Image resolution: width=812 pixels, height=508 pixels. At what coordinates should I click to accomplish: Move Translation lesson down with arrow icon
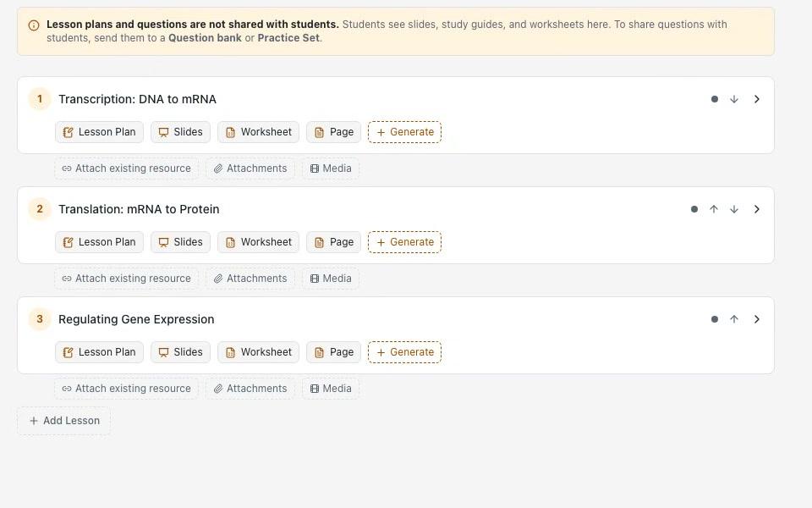point(734,209)
